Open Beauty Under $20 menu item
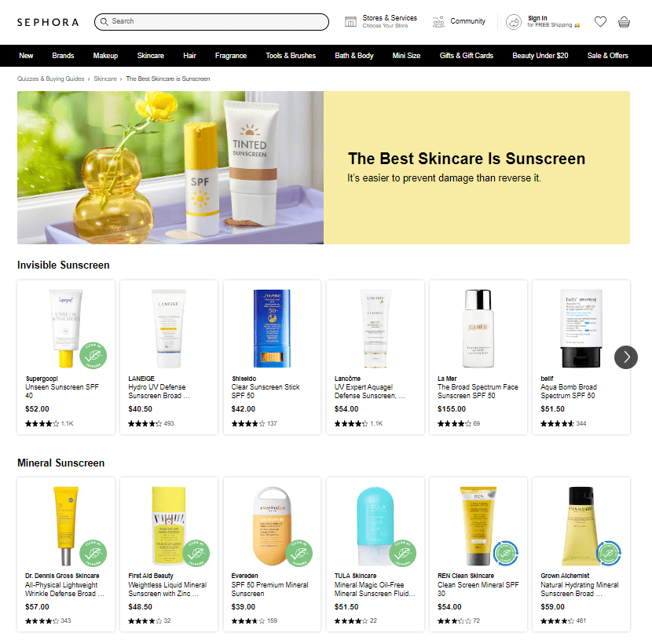The height and width of the screenshot is (644, 652). tap(540, 56)
